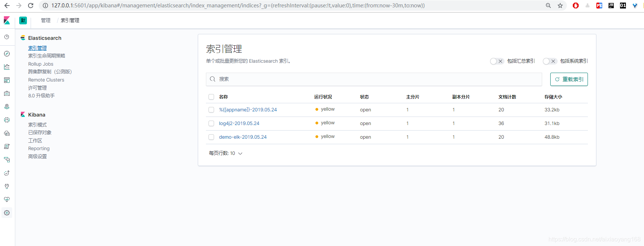Reload the page with browser refresh icon
Viewport: 644px width, 246px height.
(31, 6)
